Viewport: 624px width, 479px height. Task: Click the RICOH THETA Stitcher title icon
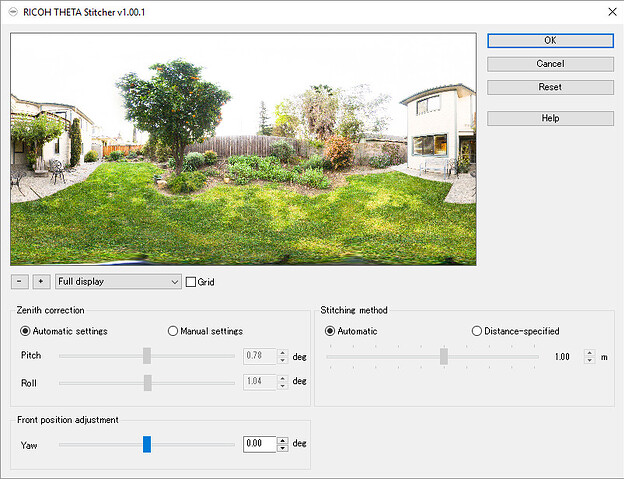pos(12,11)
